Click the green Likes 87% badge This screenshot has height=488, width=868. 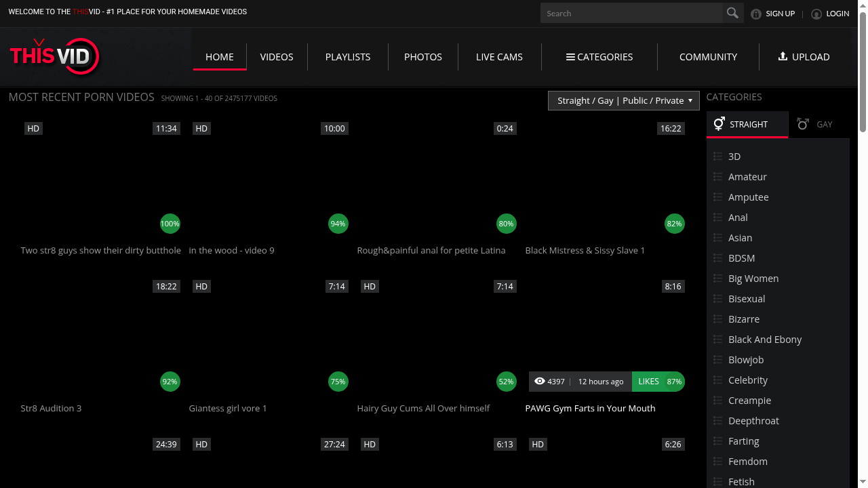pyautogui.click(x=658, y=382)
